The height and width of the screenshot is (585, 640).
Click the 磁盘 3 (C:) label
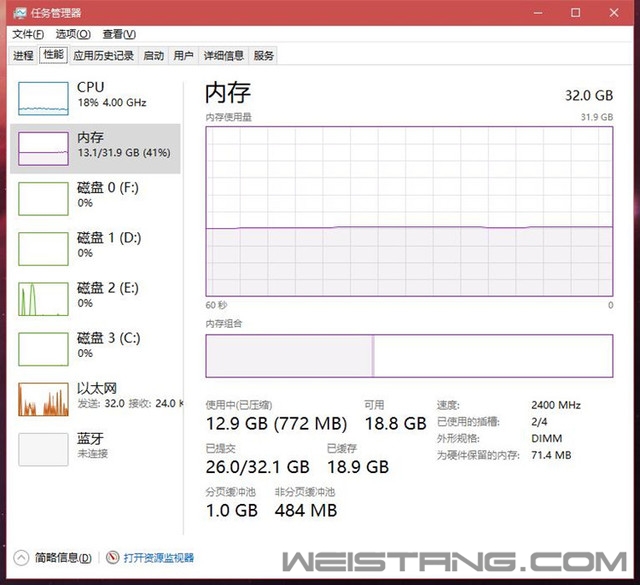[109, 338]
